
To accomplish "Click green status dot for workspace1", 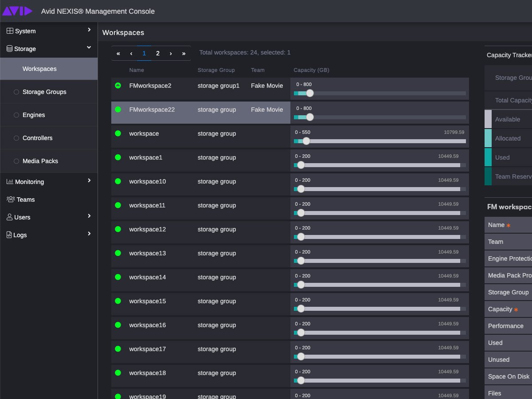I will point(118,157).
